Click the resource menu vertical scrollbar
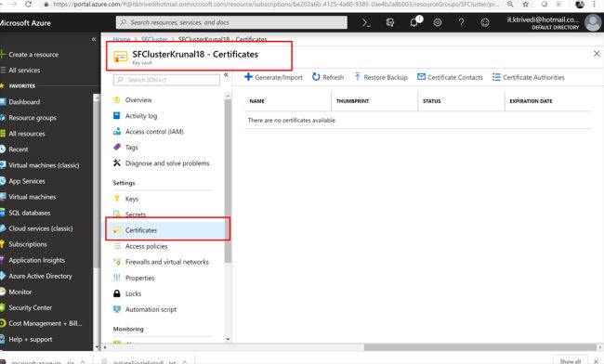The image size is (604, 364). click(x=228, y=181)
